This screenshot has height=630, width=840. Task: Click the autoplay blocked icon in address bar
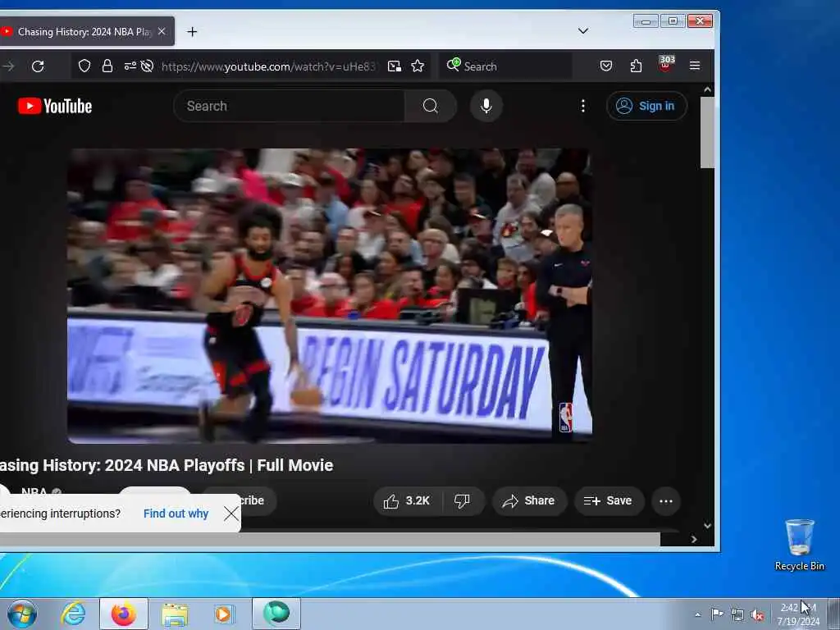148,66
